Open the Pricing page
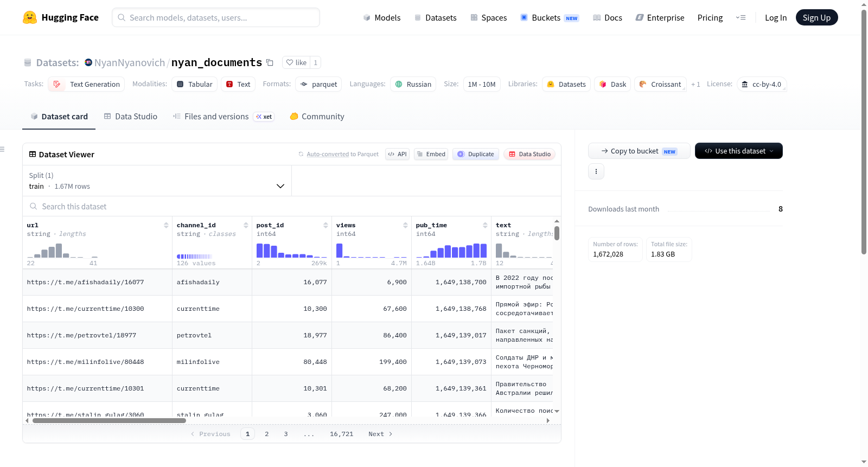868x467 pixels. 710,17
